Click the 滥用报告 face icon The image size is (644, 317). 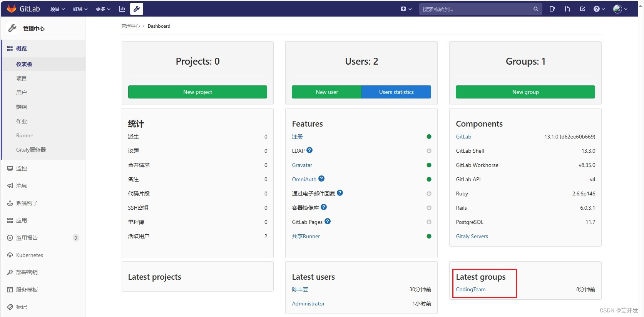click(10, 238)
